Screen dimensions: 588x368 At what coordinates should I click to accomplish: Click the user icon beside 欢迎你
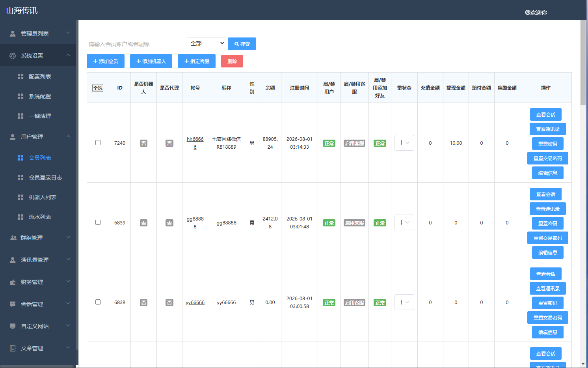click(x=527, y=12)
